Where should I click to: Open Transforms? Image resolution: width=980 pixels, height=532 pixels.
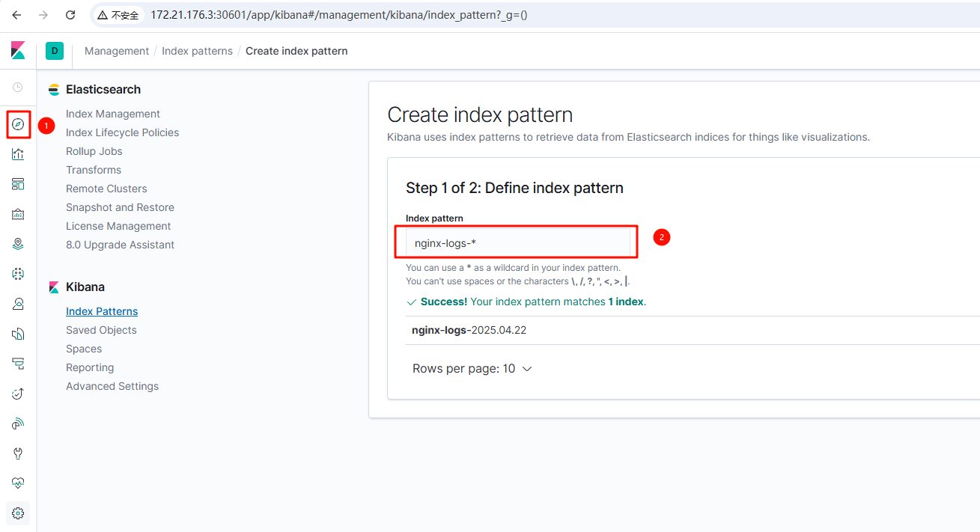(x=94, y=170)
